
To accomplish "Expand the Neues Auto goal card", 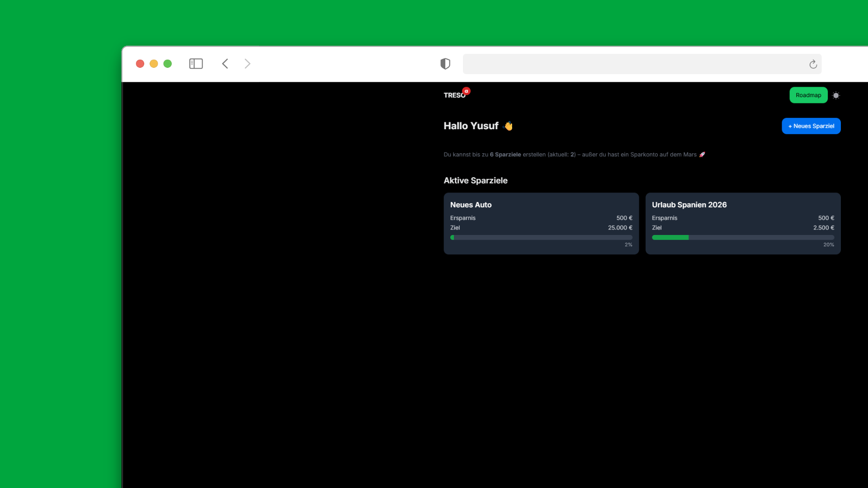I will pyautogui.click(x=541, y=224).
